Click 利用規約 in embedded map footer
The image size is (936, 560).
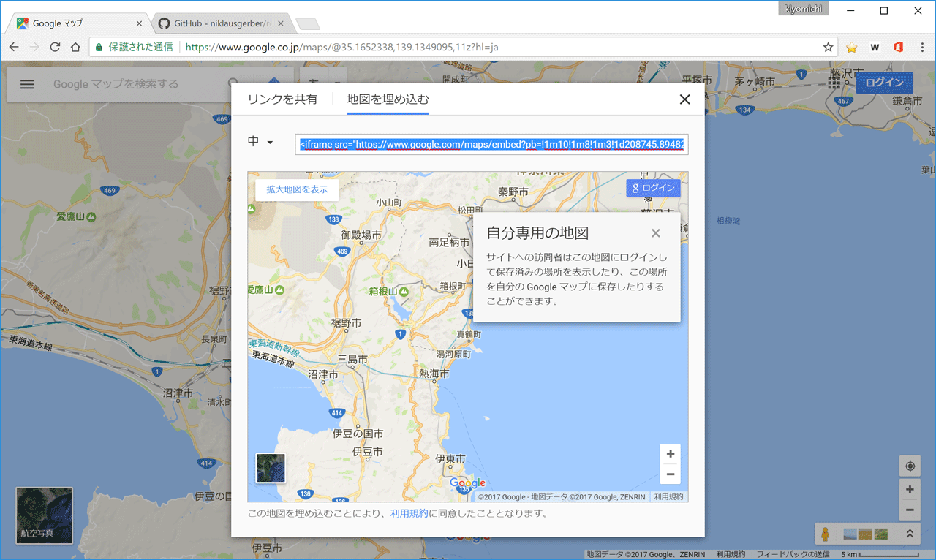(668, 496)
